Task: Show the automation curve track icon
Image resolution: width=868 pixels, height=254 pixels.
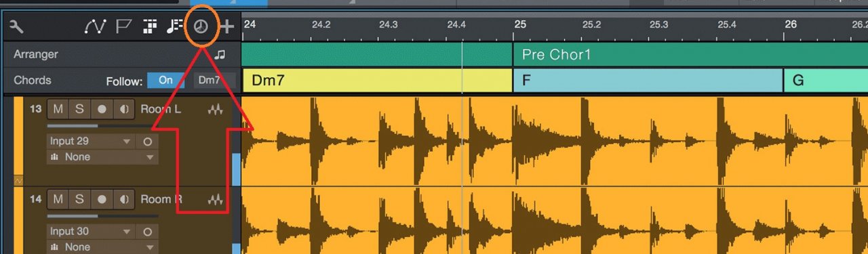Action: click(95, 27)
